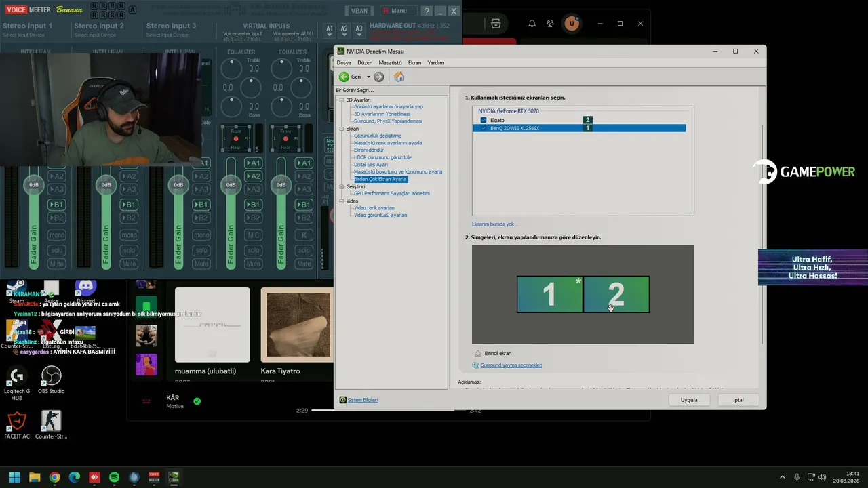
Task: Toggle B2 bus on the Voicemeeter AUX strip
Action: (304, 218)
